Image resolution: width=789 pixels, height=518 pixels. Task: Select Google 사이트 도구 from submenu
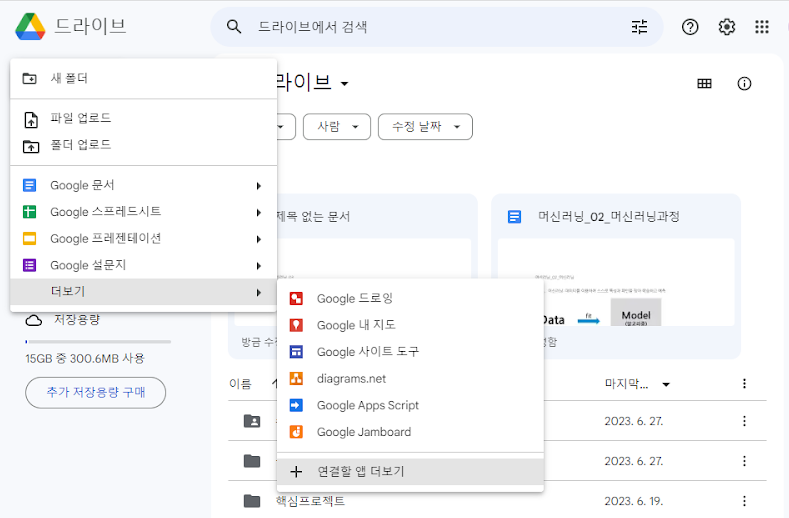point(410,352)
